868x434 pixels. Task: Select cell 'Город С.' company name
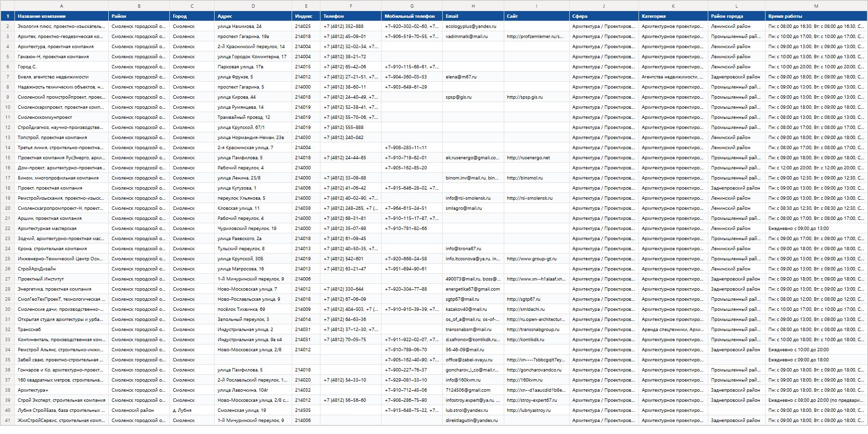pos(62,66)
